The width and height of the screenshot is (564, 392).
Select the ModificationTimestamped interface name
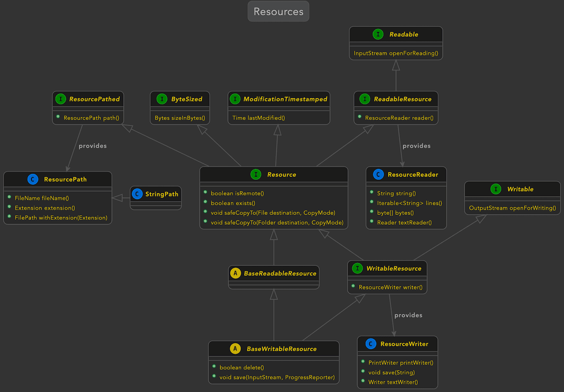(285, 99)
